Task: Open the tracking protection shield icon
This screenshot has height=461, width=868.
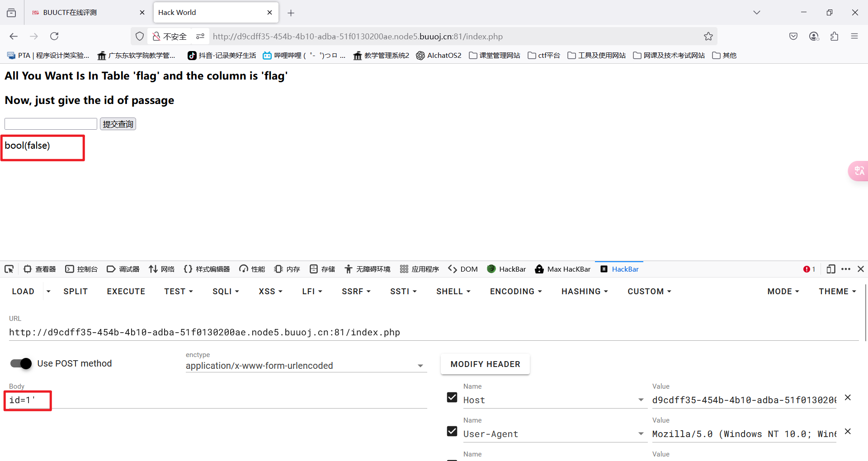Action: tap(139, 36)
